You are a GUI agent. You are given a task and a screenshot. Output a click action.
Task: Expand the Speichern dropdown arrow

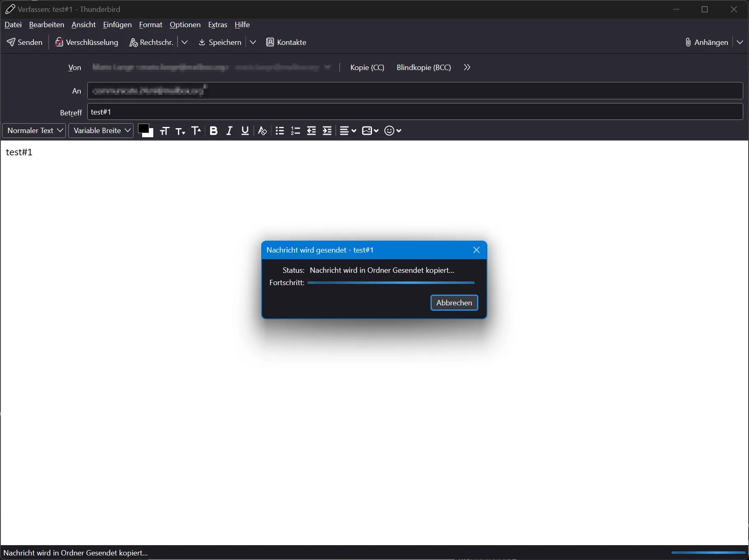[253, 42]
